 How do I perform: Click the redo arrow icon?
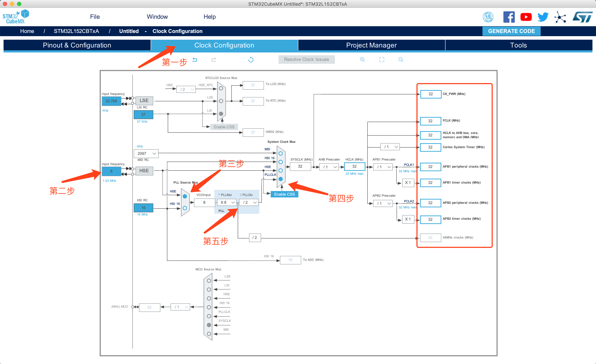[214, 60]
